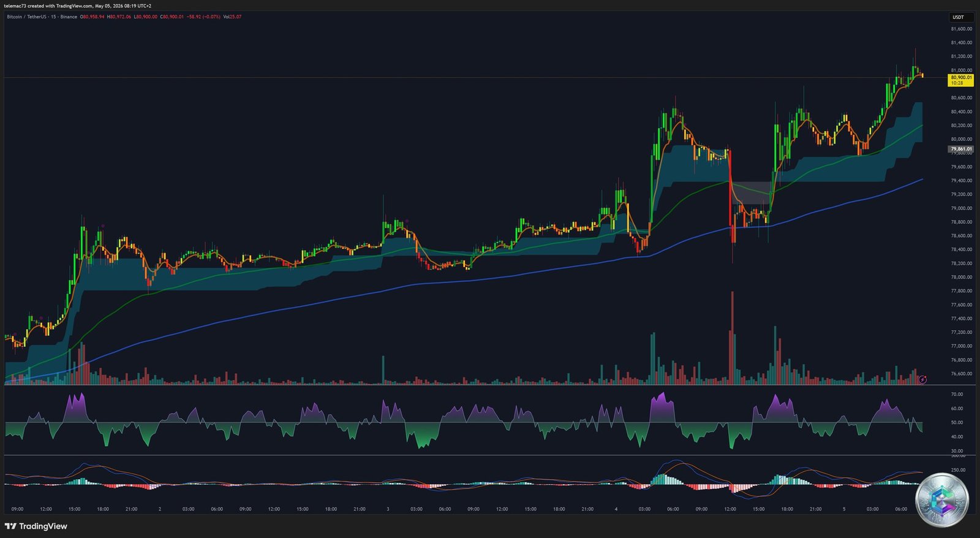The height and width of the screenshot is (538, 980).
Task: Click the 81,400.00 price axis label
Action: click(961, 43)
